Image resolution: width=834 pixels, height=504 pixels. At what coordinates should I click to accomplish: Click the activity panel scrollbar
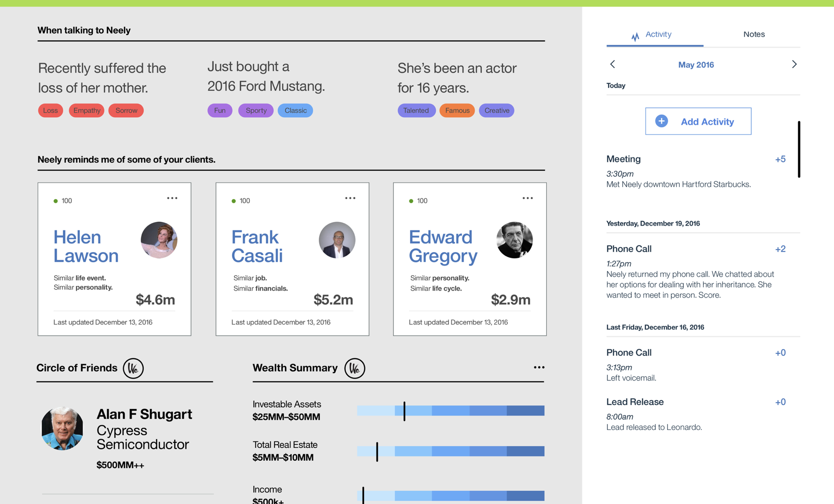[799, 149]
